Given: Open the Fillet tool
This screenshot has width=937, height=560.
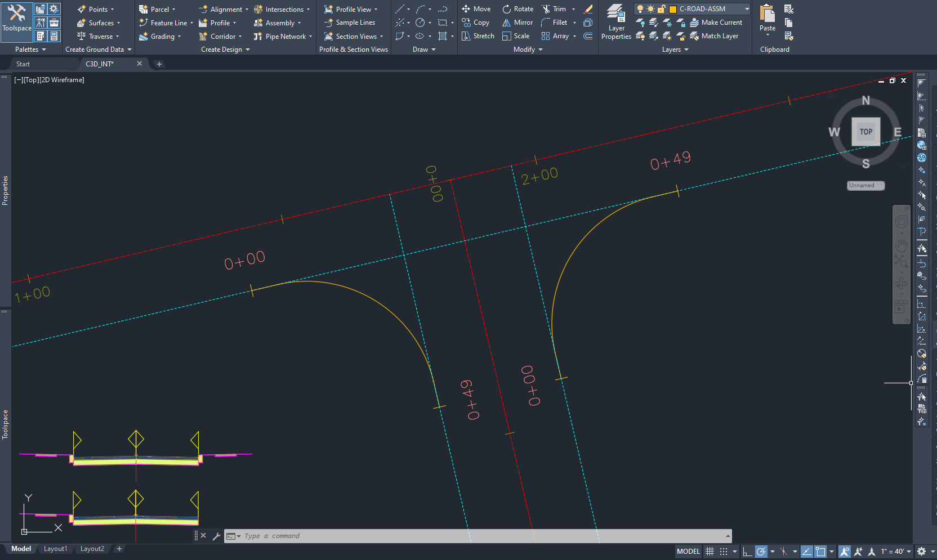Looking at the screenshot, I should point(554,23).
